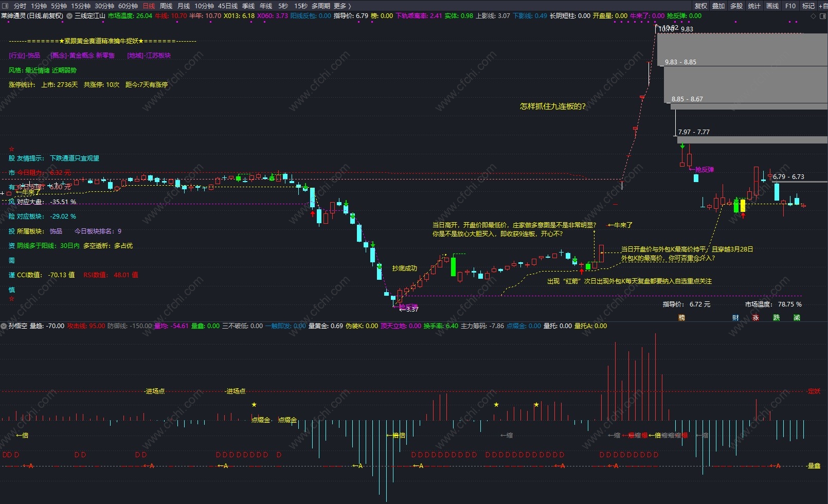Select the 周线 weekly period tab
This screenshot has width=828, height=504.
(x=166, y=6)
